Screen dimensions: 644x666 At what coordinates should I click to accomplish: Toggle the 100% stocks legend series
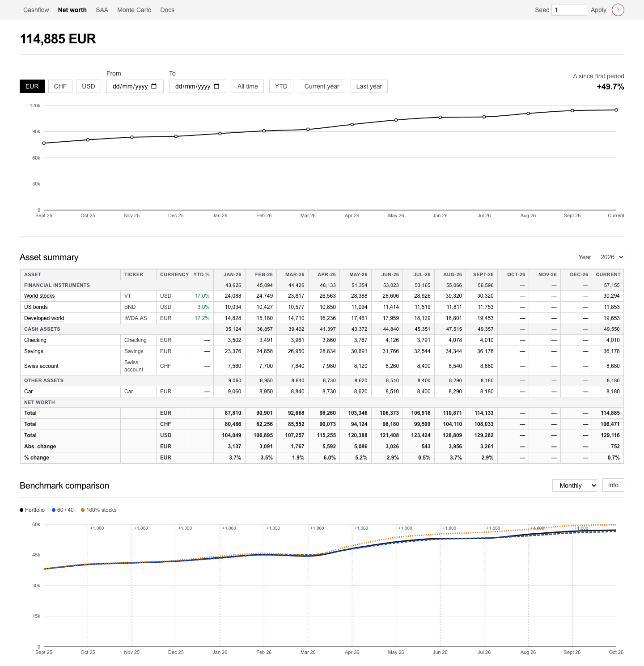click(x=98, y=510)
